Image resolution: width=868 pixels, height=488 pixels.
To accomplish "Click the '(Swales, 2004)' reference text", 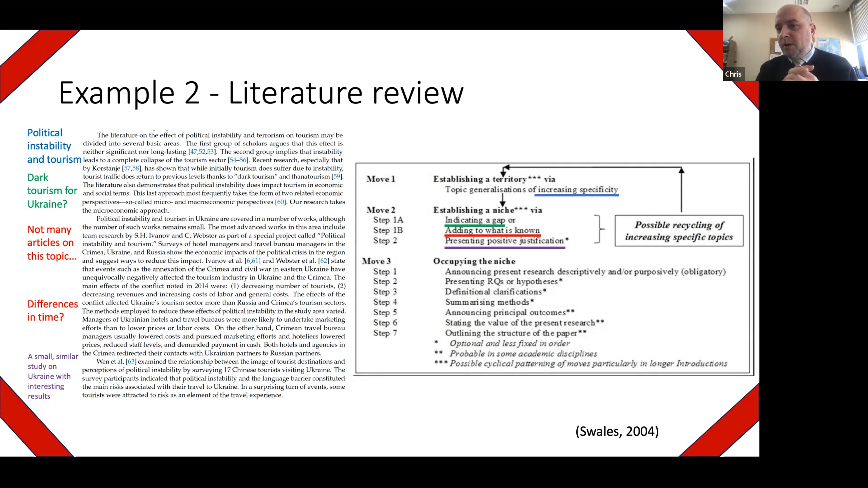I will point(617,432).
